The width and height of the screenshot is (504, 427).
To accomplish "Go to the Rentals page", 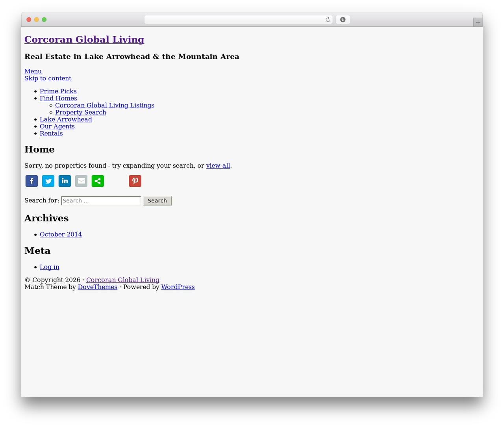I will click(x=51, y=134).
